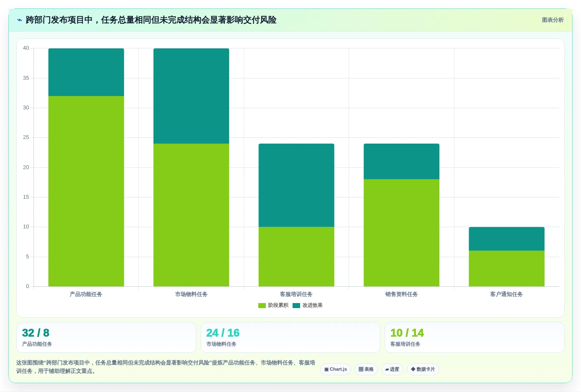Click the green bar segment for 产品功能任务

point(86,191)
